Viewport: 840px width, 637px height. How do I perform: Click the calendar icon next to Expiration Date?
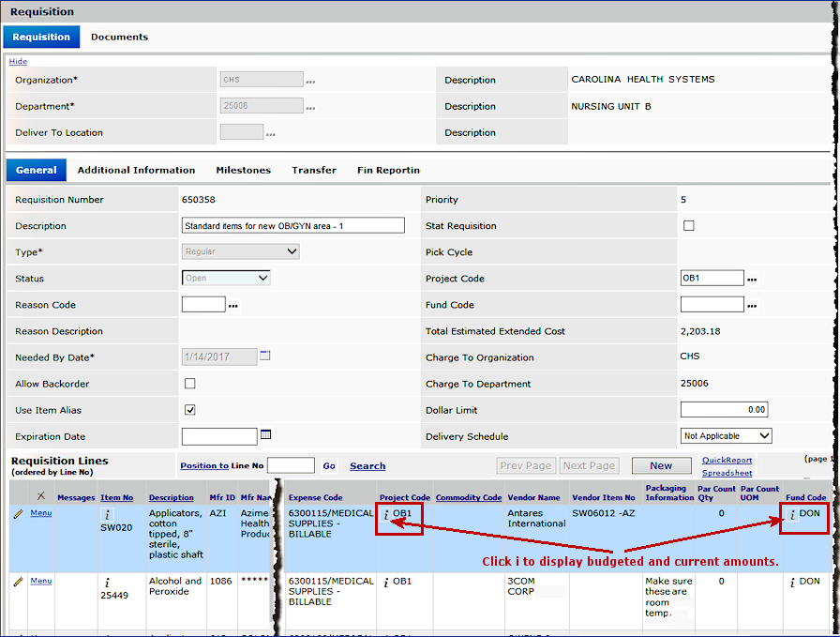(x=265, y=435)
